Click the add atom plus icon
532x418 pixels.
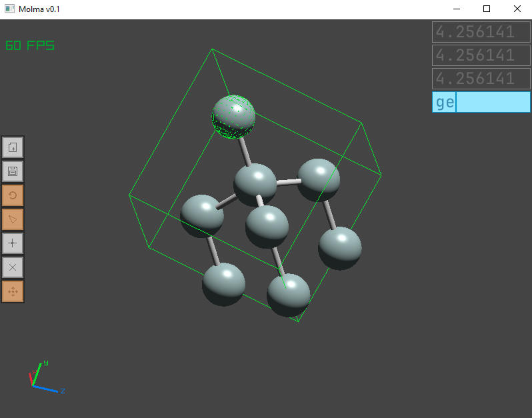pyautogui.click(x=13, y=243)
